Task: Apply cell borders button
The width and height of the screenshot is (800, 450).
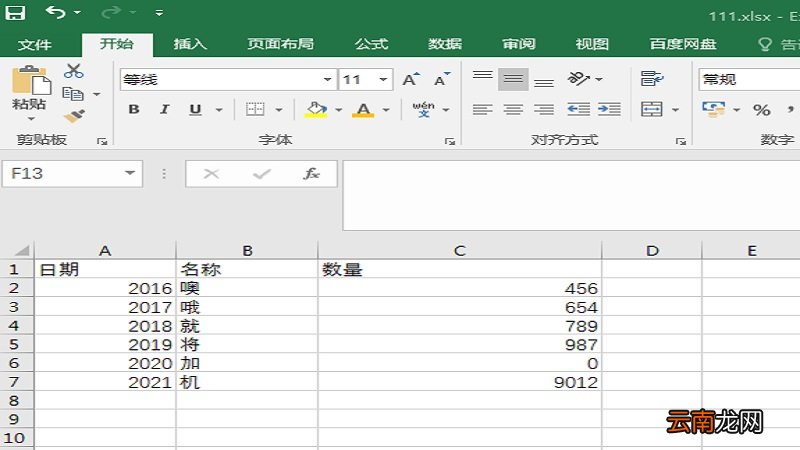Action: [255, 109]
